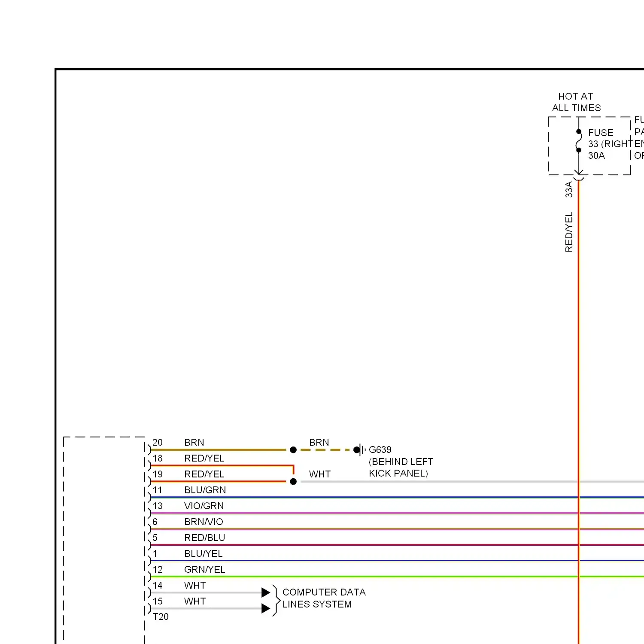This screenshot has height=644, width=644.
Task: Select pin number 19
Action: [x=158, y=474]
